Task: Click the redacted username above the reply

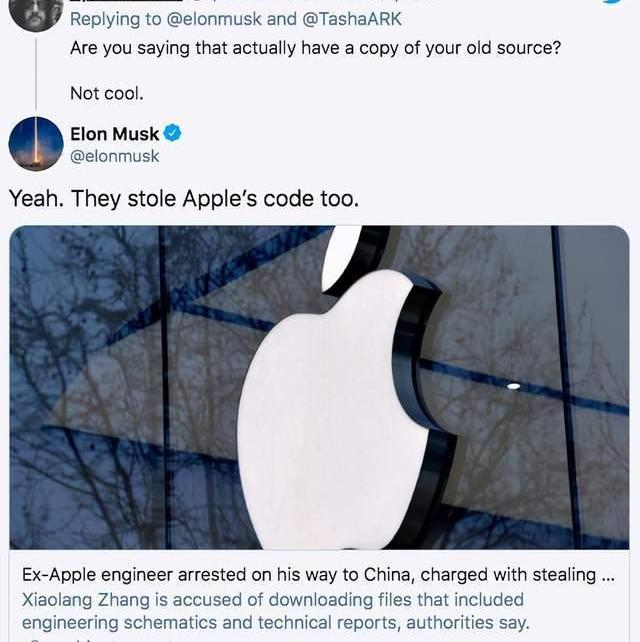Action: (x=127, y=1)
